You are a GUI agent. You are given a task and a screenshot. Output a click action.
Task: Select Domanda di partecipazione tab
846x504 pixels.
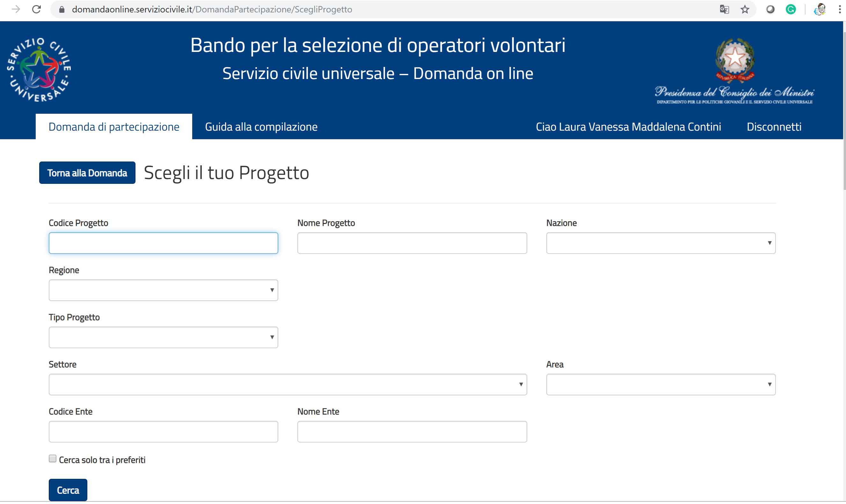(114, 127)
